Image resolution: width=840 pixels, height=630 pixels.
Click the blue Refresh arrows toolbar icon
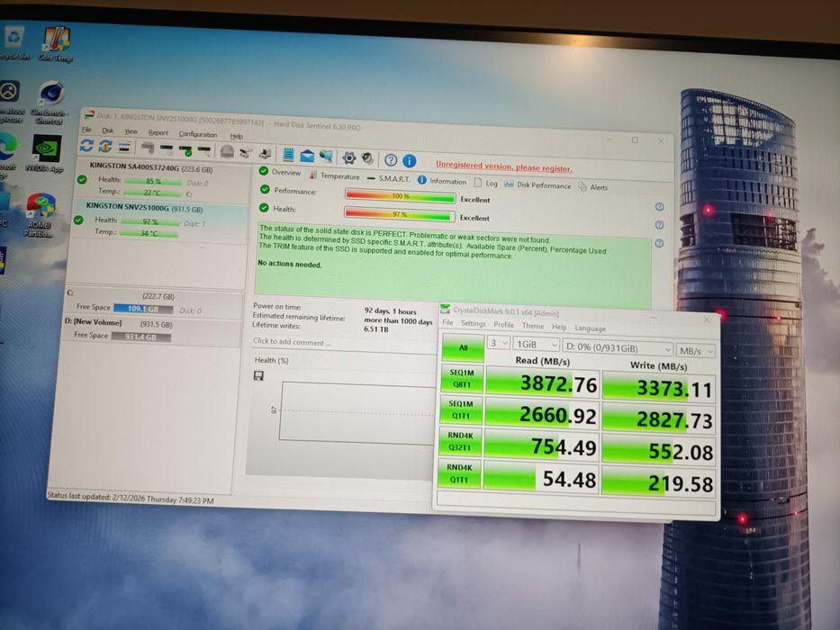pos(86,145)
